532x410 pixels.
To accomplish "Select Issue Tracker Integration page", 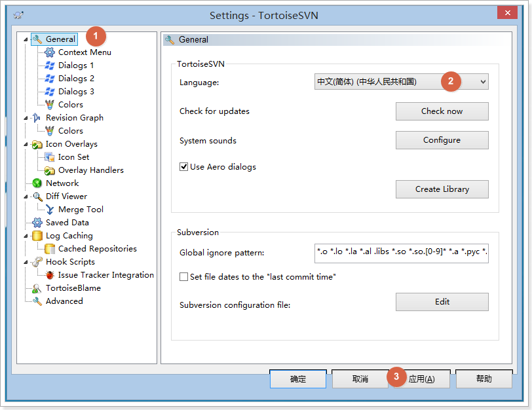I will pyautogui.click(x=106, y=274).
